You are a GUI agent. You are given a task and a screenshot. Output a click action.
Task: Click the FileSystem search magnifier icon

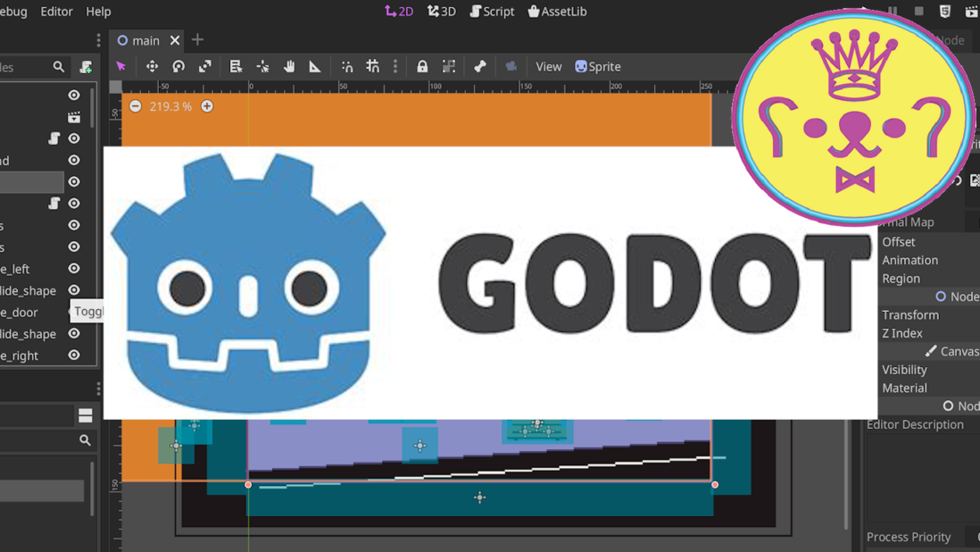85,440
